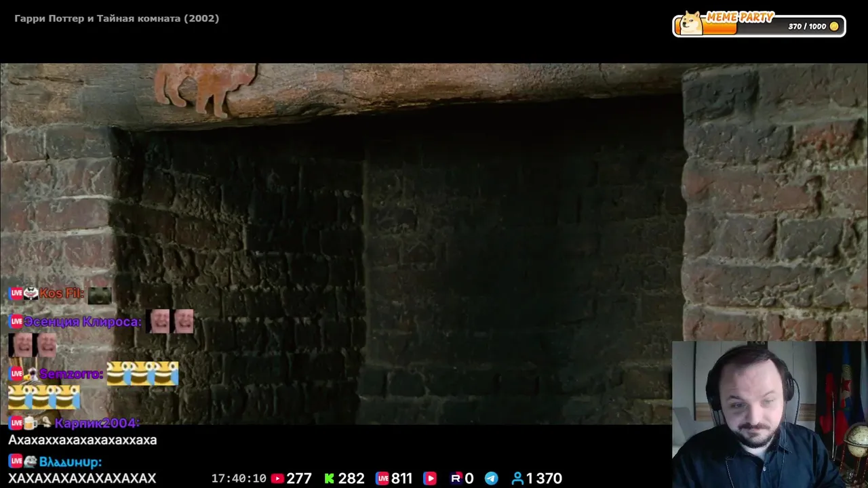Image resolution: width=868 pixels, height=488 pixels.
Task: Click the total viewers person icon
Action: coord(517,479)
